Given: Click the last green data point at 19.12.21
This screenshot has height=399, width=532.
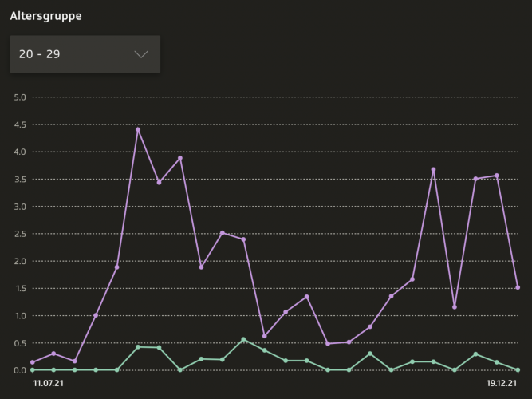Looking at the screenshot, I should (518, 369).
